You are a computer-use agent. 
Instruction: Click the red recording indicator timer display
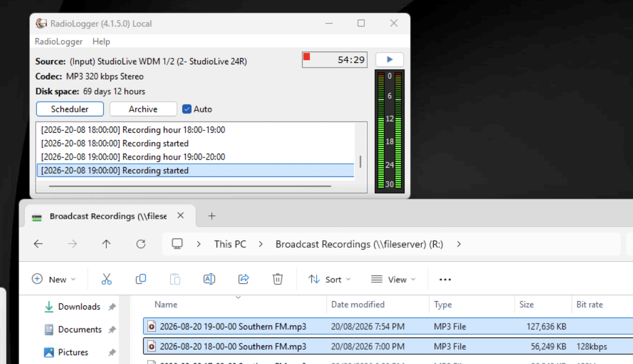pyautogui.click(x=335, y=60)
